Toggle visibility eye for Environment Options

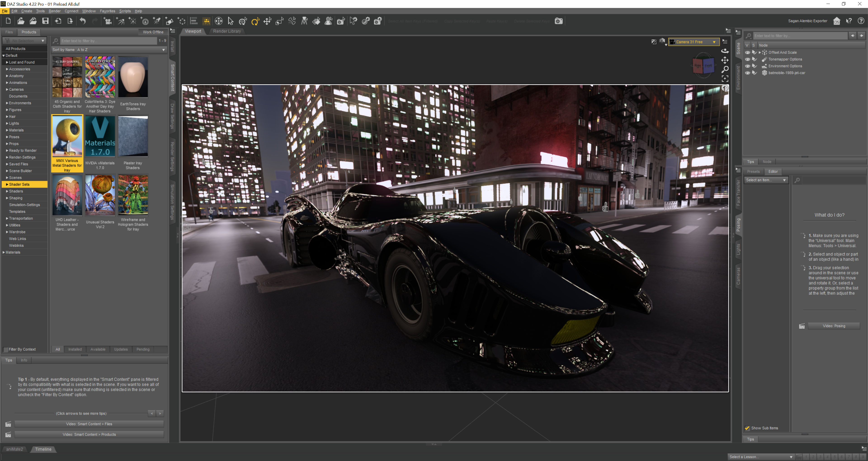click(x=747, y=66)
